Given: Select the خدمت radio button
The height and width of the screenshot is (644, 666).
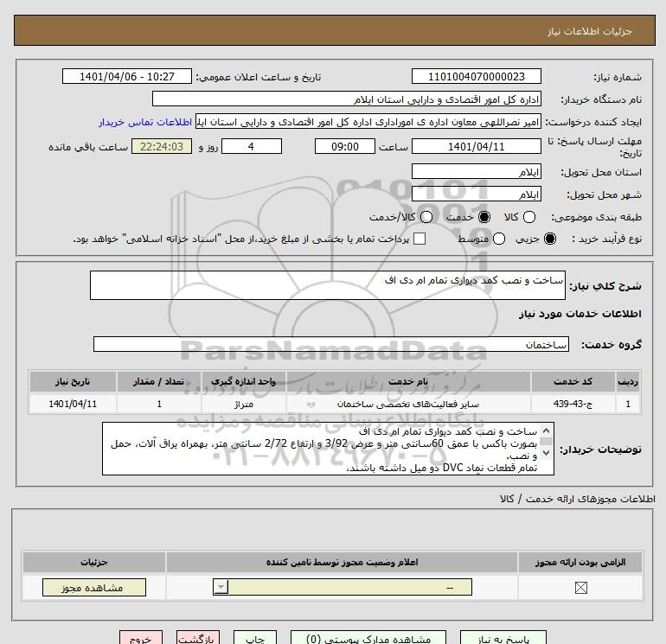Looking at the screenshot, I should click(483, 217).
